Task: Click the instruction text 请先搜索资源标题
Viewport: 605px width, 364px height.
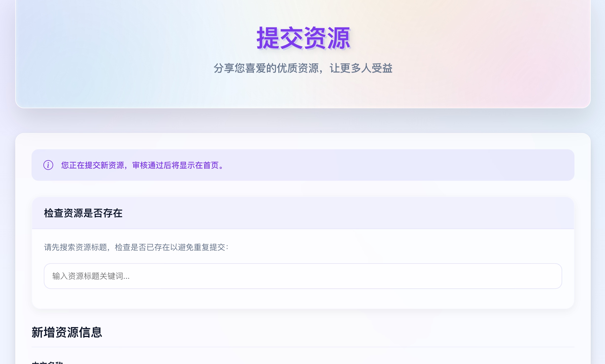Action: pyautogui.click(x=75, y=247)
